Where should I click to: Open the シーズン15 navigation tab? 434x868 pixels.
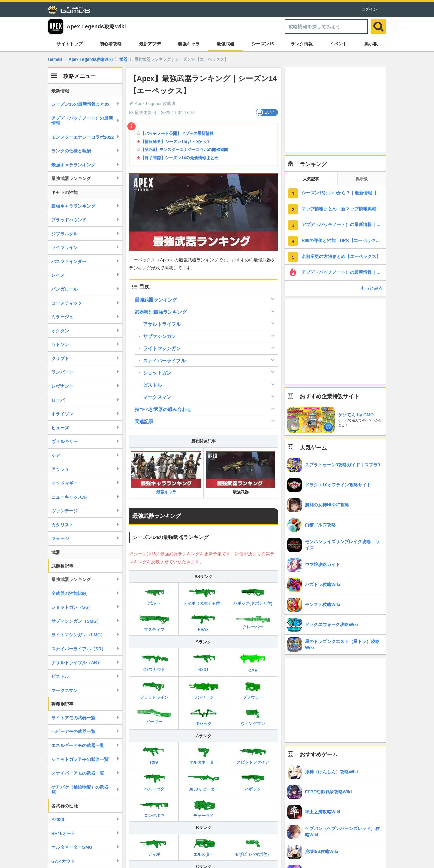point(263,44)
